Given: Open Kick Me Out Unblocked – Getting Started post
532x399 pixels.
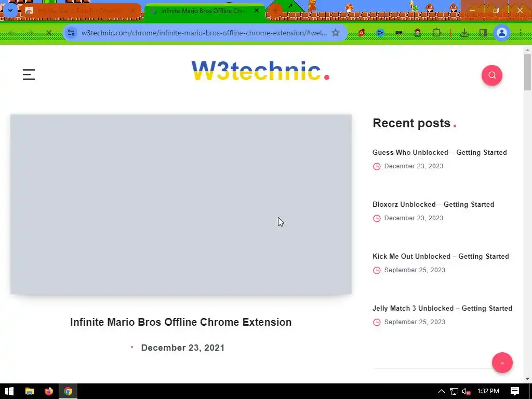Looking at the screenshot, I should [x=441, y=256].
